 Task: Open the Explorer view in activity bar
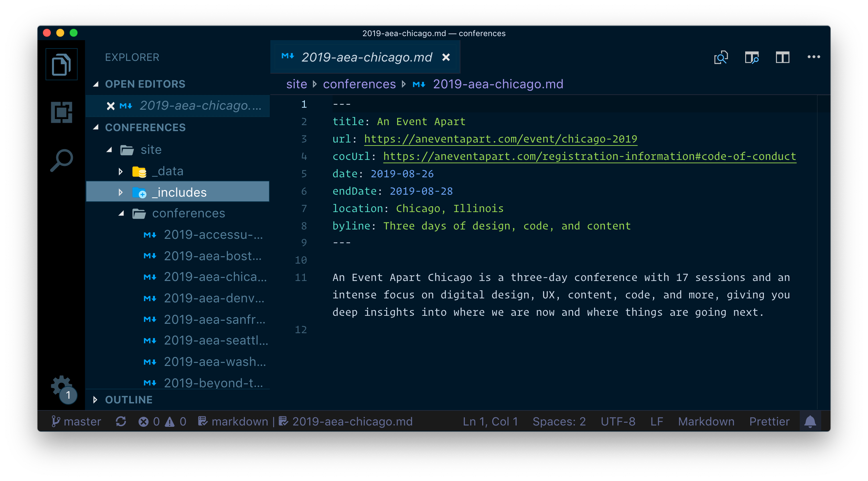(x=61, y=64)
